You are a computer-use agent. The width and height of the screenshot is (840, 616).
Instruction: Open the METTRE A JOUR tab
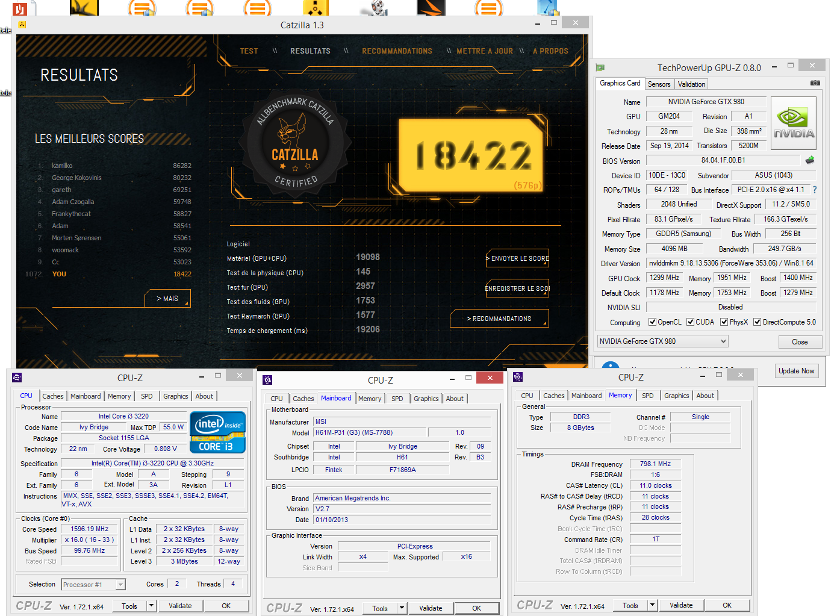pyautogui.click(x=485, y=51)
